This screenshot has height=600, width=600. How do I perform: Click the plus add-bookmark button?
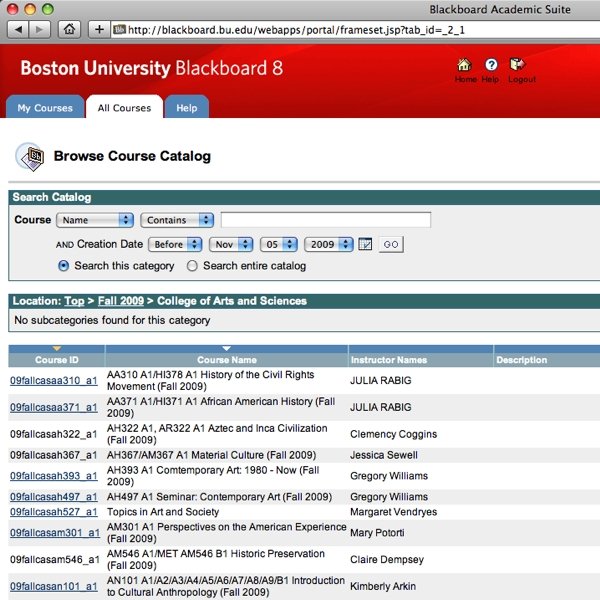(99, 29)
